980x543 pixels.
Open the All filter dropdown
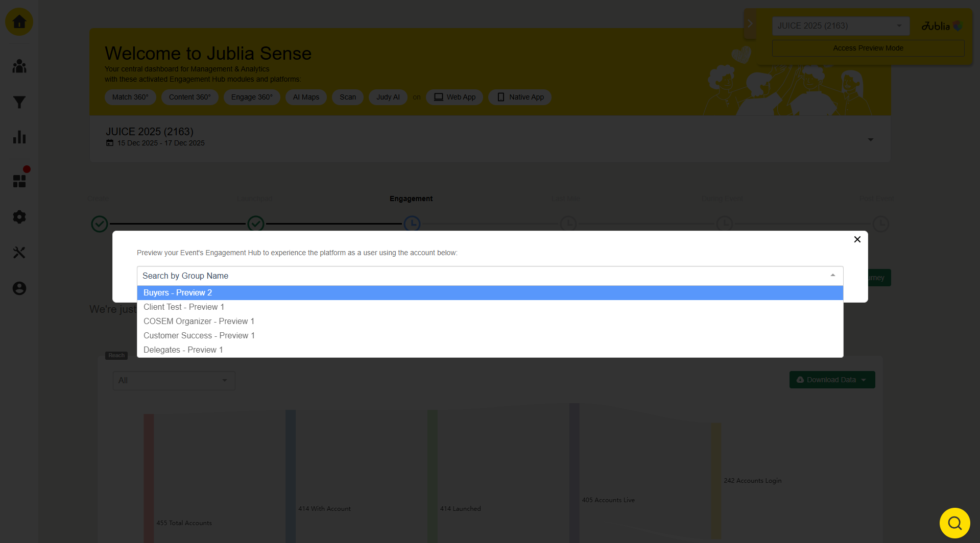tap(174, 381)
